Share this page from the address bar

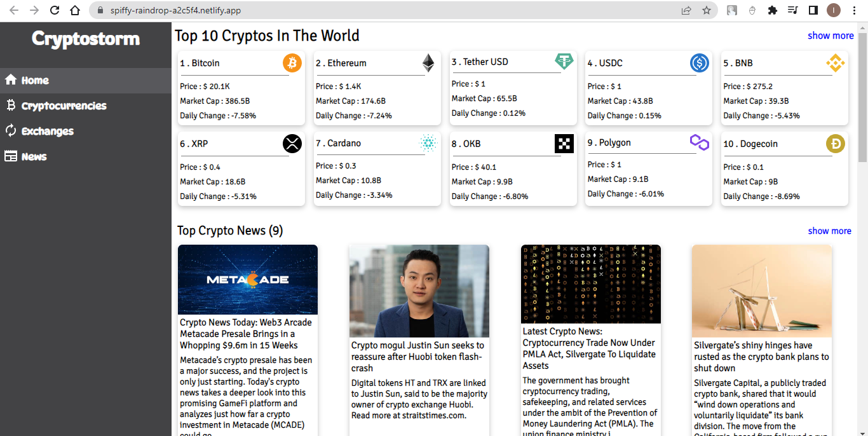tap(686, 10)
